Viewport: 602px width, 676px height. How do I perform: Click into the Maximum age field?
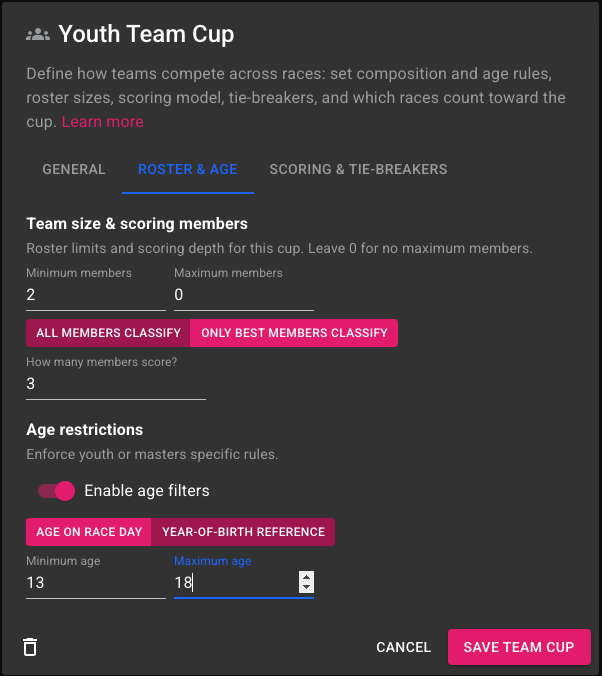235,583
